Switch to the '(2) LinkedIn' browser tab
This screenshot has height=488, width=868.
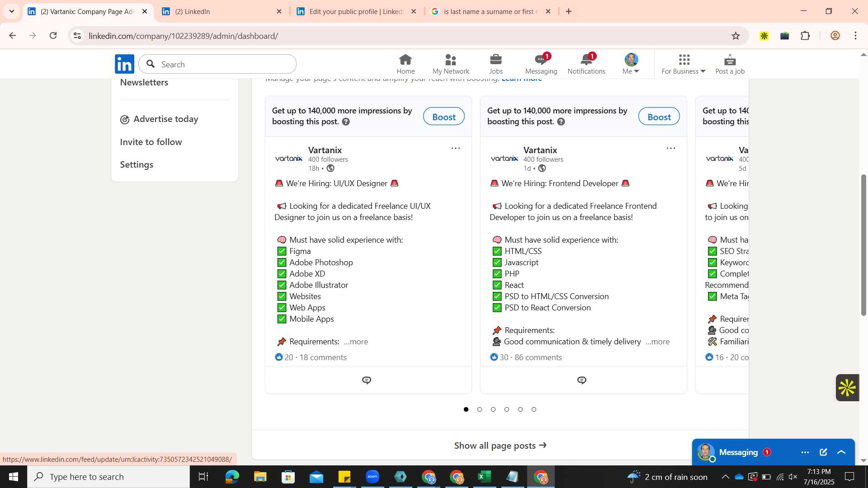tap(222, 11)
